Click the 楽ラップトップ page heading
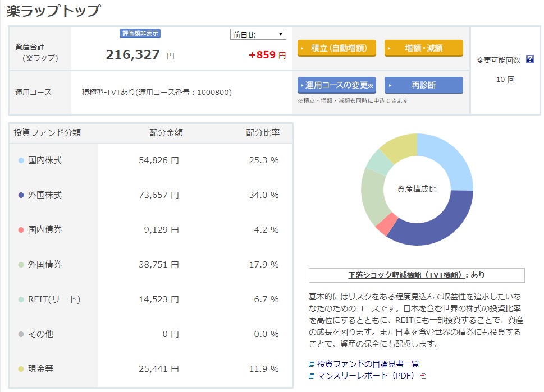 coord(54,11)
